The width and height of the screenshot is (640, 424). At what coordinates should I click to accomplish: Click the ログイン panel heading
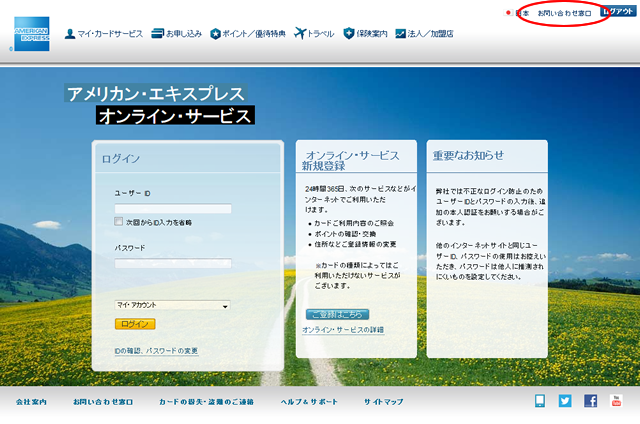(121, 159)
